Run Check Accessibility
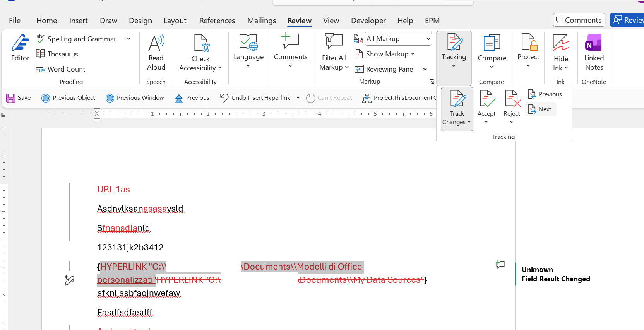Screen dimensions: 644x330 coord(200,53)
